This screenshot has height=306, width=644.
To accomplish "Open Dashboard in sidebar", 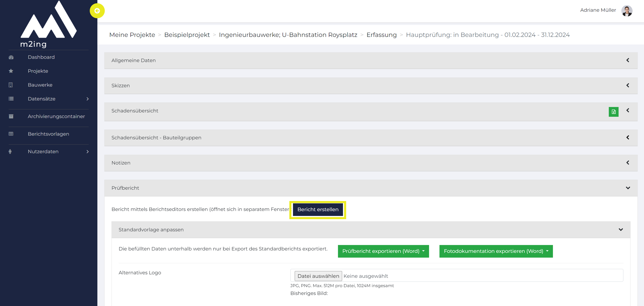I will pos(41,57).
